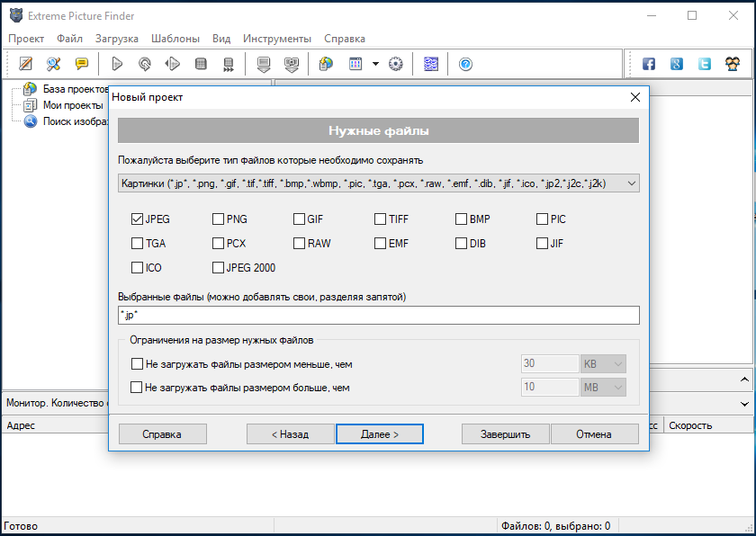
Task: Click the download selected files tray icon
Action: [x=292, y=64]
